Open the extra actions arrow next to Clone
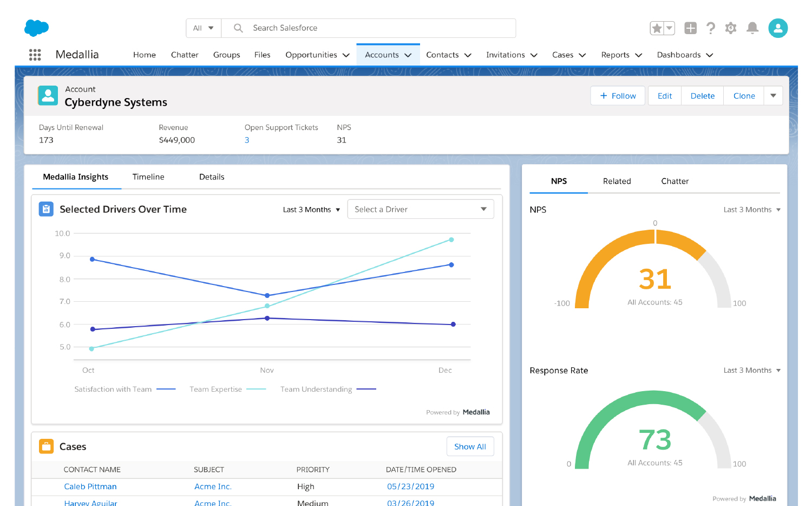Viewport: 812px width, 506px height. [x=773, y=95]
